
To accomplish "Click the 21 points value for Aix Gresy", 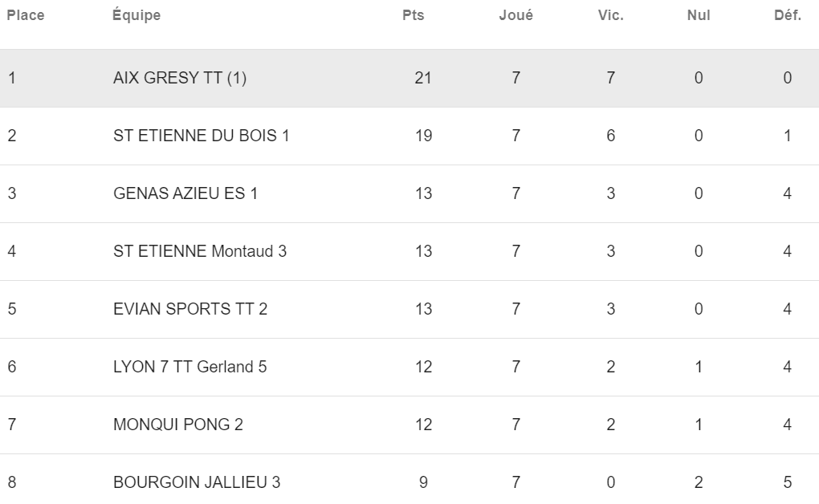I will [423, 78].
